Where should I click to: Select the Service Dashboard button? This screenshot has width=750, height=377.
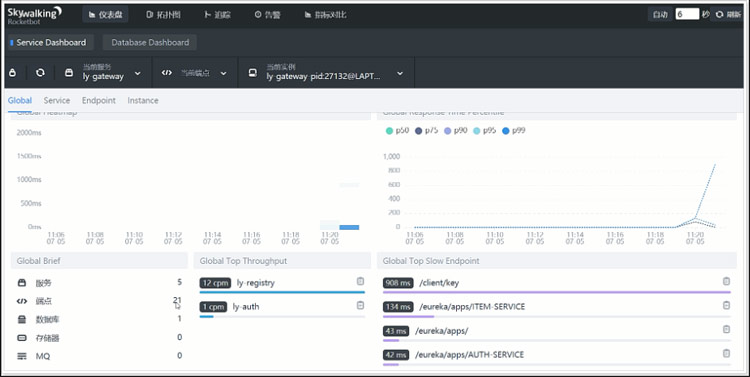(x=51, y=43)
